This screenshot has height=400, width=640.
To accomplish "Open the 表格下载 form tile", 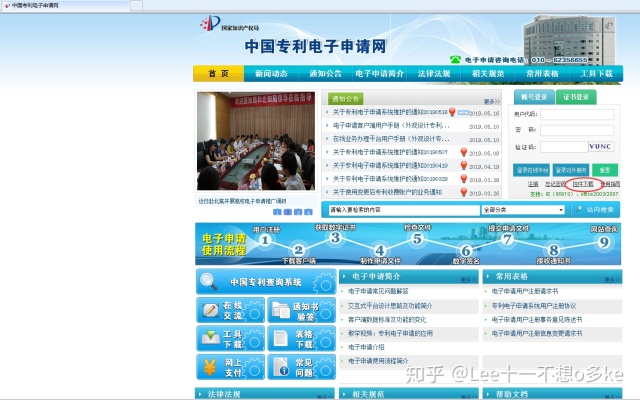I will 302,339.
